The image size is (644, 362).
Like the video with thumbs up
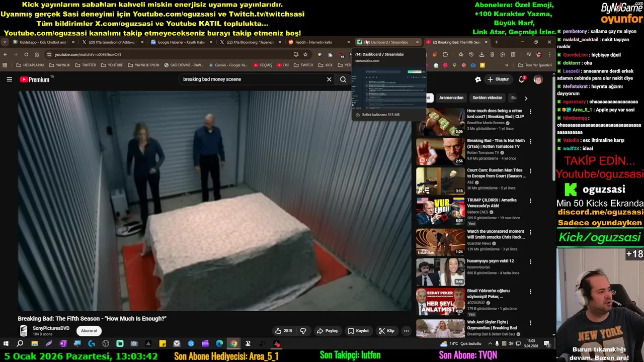pyautogui.click(x=284, y=331)
